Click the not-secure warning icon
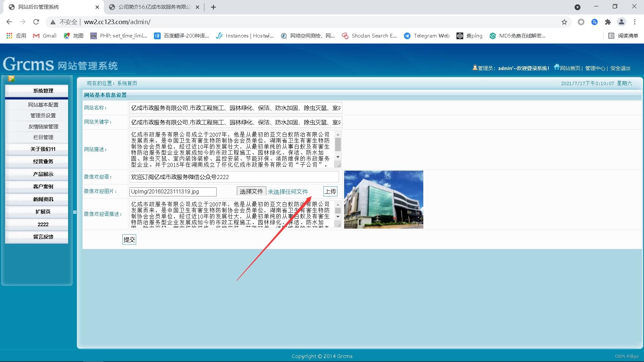 click(53, 22)
